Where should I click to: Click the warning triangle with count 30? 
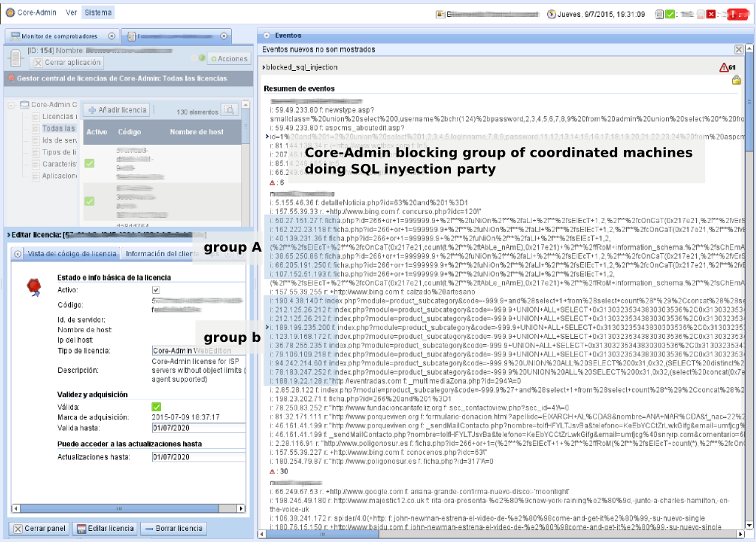(272, 472)
